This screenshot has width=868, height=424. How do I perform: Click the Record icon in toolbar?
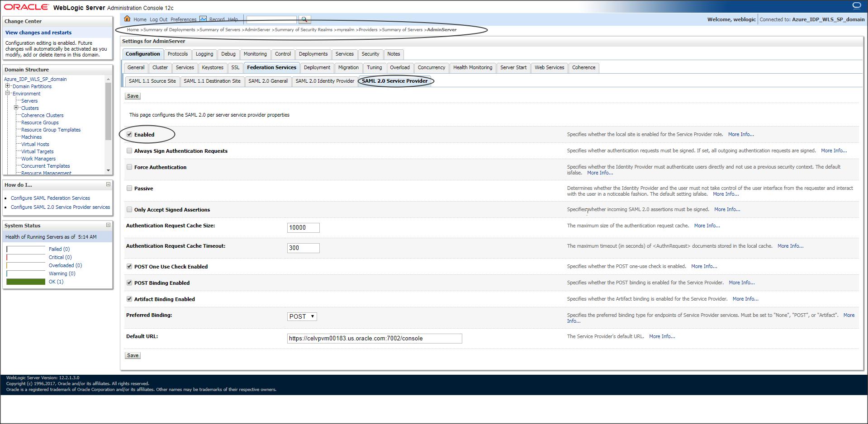click(203, 19)
